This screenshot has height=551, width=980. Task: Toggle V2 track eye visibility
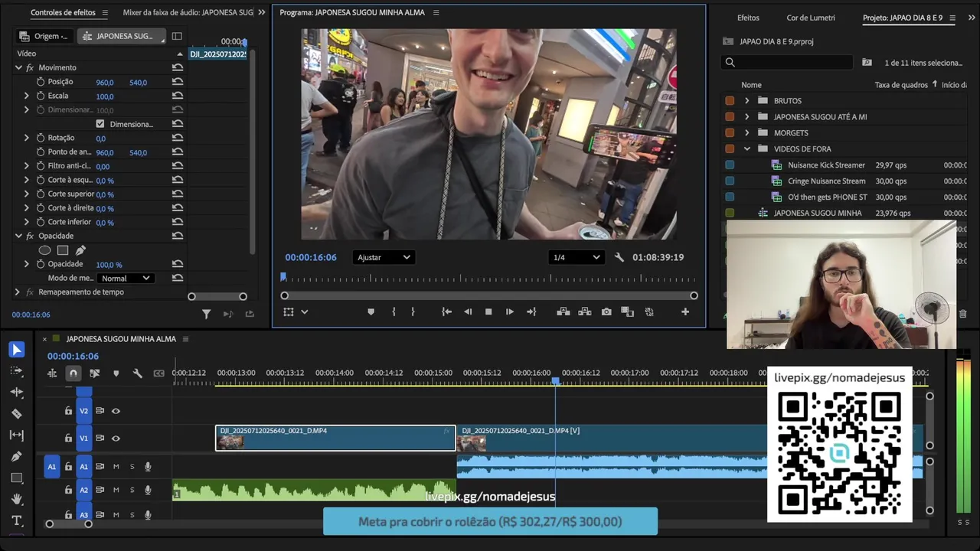tap(116, 411)
